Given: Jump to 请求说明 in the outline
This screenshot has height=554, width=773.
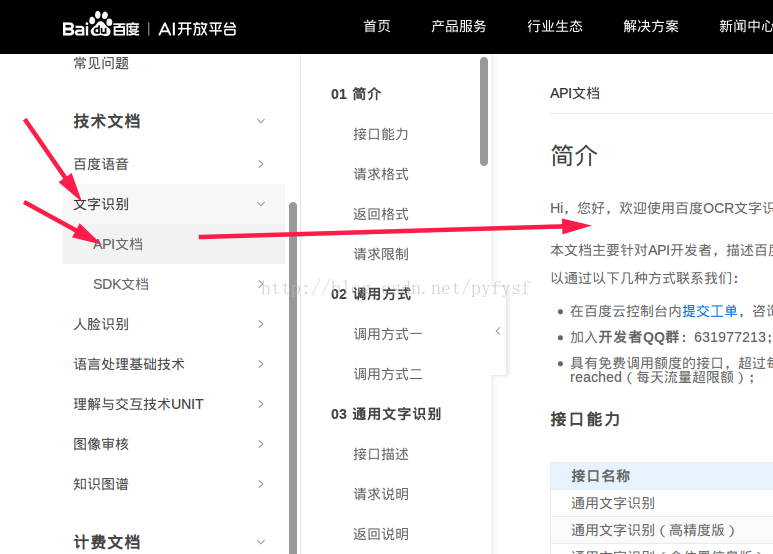Looking at the screenshot, I should [381, 494].
